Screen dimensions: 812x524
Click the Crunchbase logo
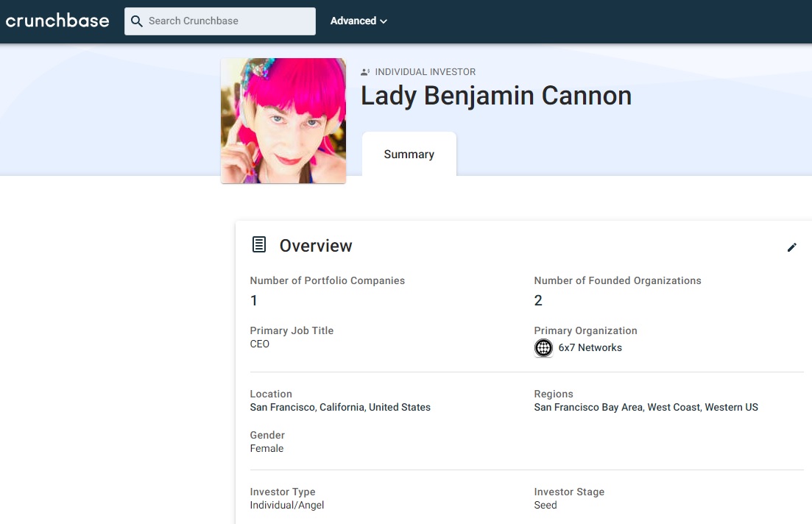pyautogui.click(x=57, y=21)
